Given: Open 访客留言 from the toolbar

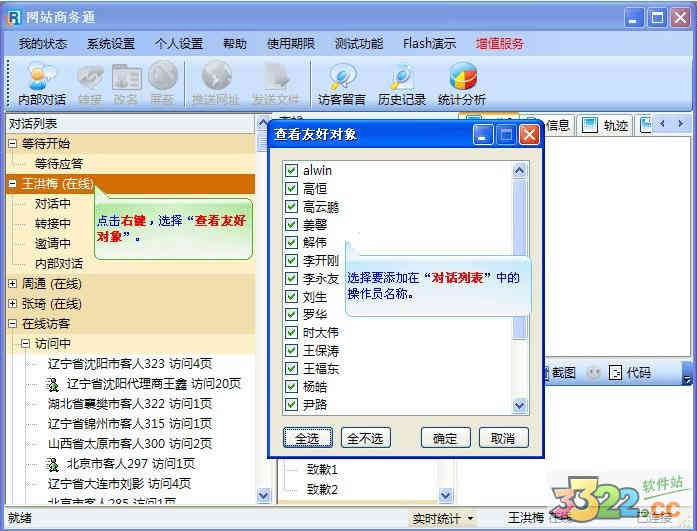Looking at the screenshot, I should coord(342,77).
